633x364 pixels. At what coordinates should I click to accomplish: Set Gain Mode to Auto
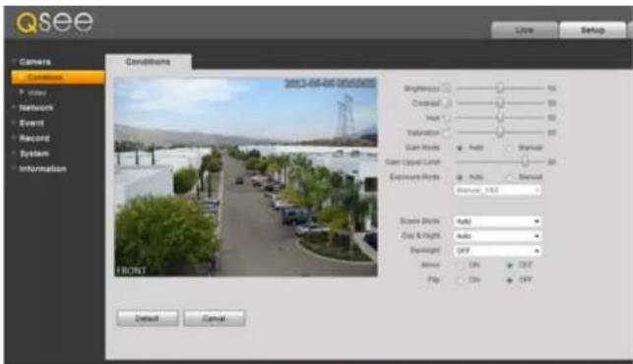(460, 149)
